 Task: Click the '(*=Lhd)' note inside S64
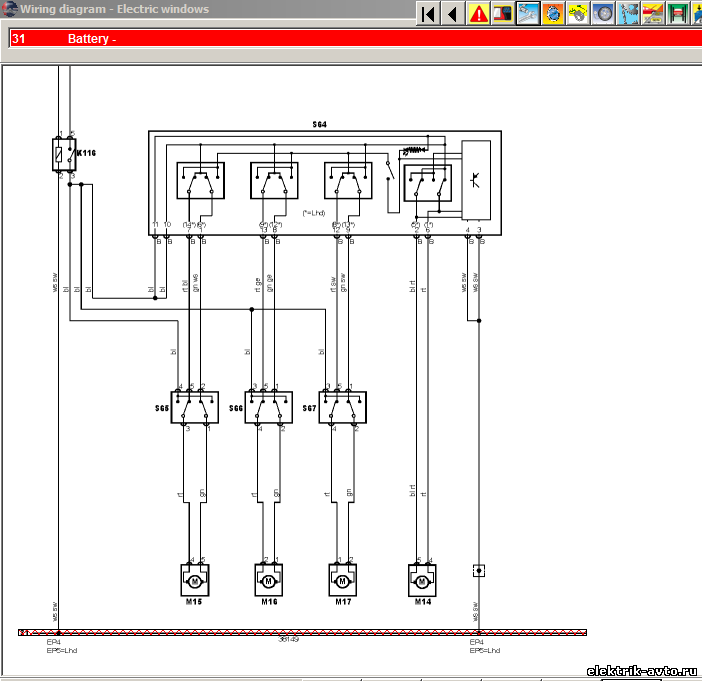point(314,213)
